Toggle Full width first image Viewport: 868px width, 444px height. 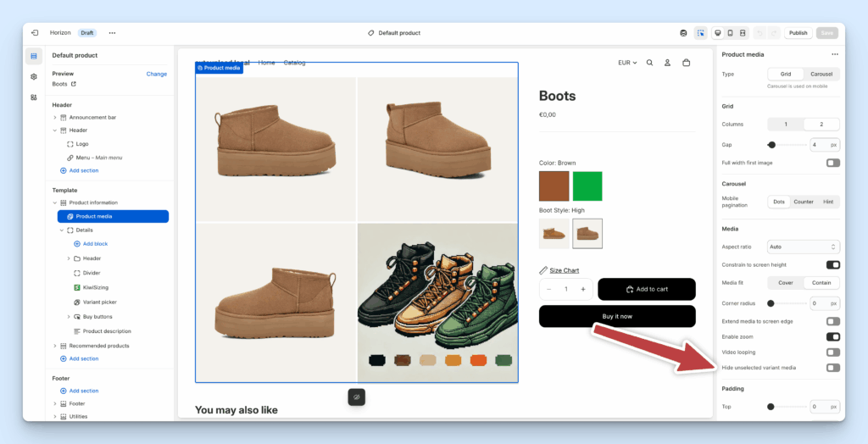tap(832, 163)
